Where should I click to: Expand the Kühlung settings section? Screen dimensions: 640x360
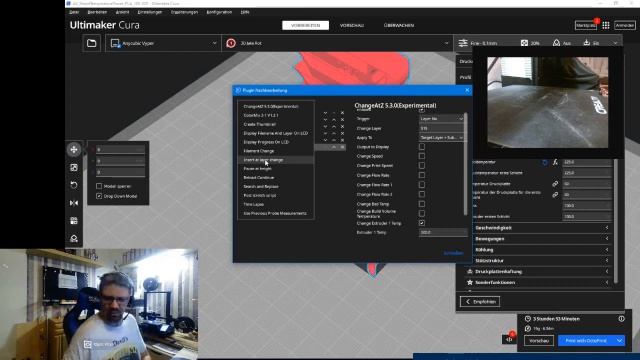(539, 249)
